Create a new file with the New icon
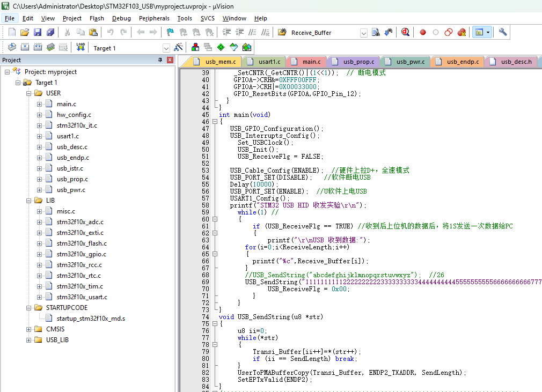Screen dimensions: 542x392 (x=12, y=33)
